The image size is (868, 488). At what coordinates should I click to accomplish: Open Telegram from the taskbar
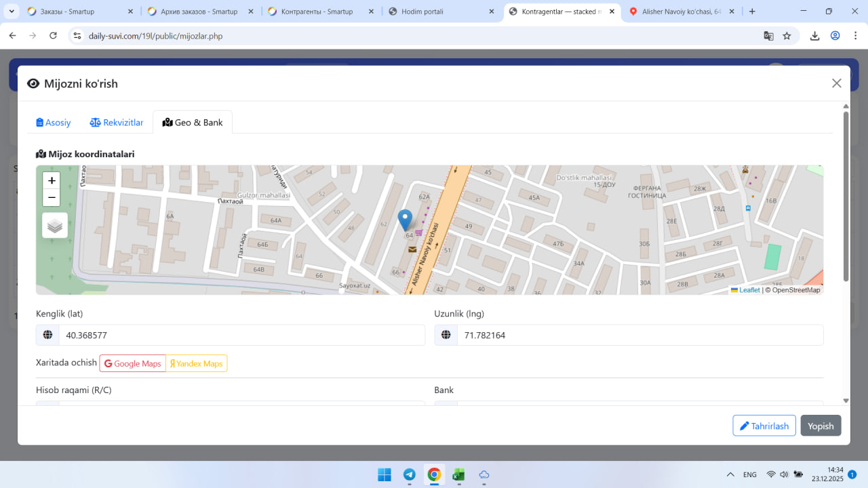pyautogui.click(x=410, y=474)
